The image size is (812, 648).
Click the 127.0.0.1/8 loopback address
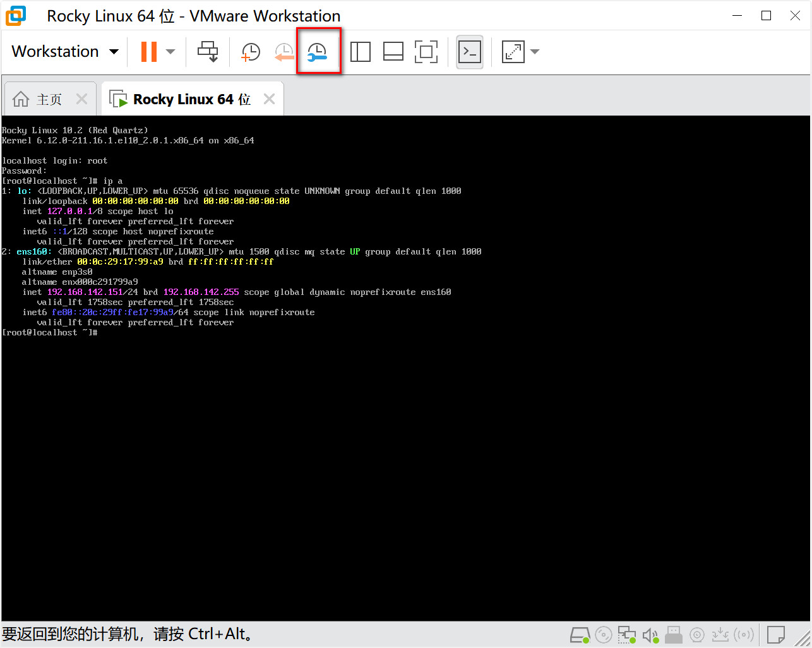[x=75, y=211]
